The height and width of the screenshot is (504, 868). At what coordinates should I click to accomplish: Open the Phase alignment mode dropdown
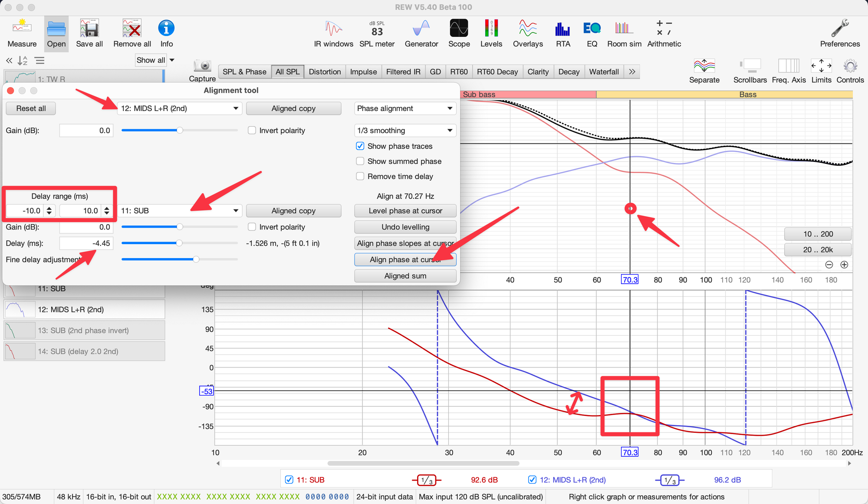(405, 108)
